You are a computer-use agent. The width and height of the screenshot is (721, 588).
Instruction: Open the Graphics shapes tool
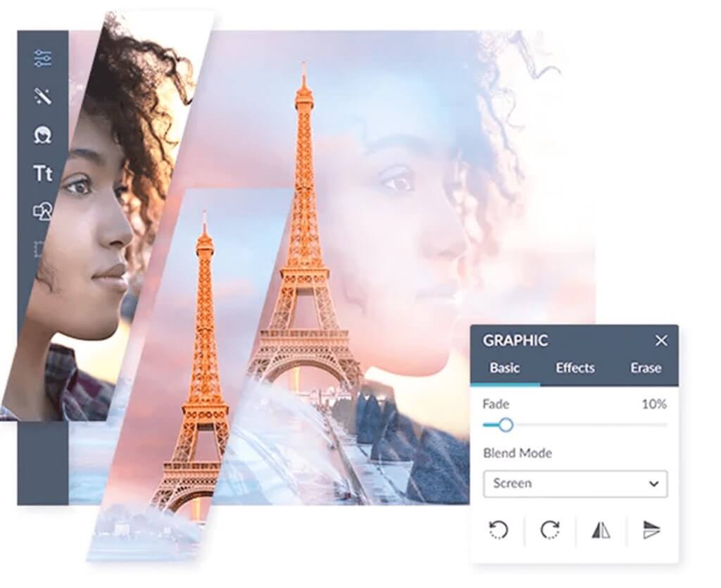tap(43, 211)
